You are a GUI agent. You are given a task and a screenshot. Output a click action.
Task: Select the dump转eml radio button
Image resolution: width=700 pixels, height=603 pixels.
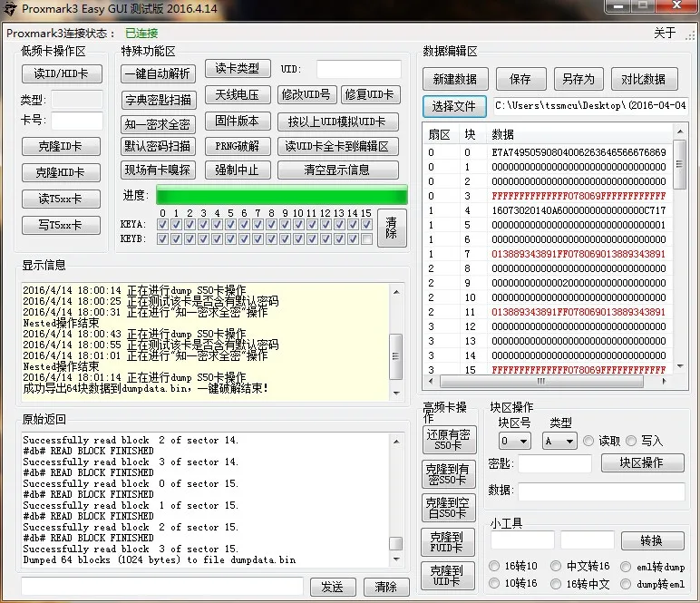(626, 583)
